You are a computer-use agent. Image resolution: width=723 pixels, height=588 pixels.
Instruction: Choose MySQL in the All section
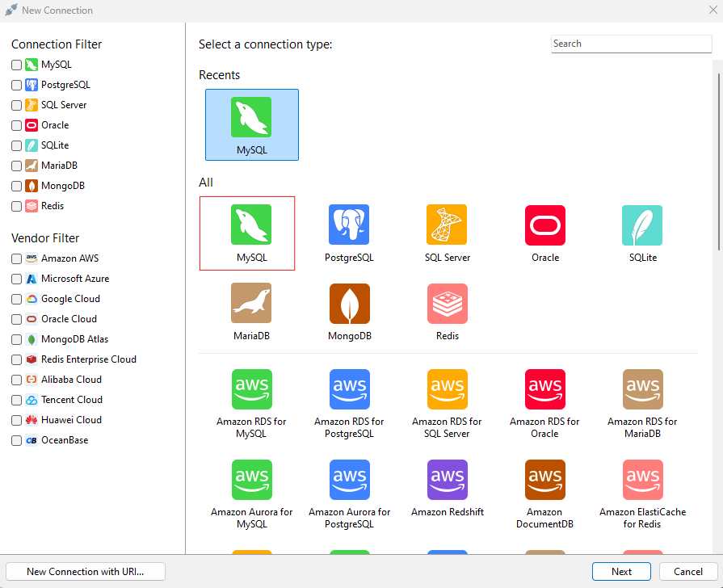(x=247, y=233)
